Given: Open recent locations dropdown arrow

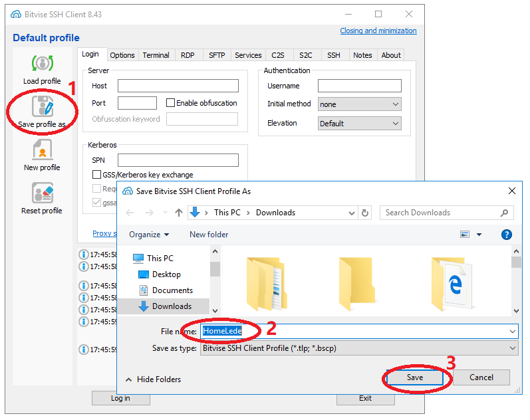Looking at the screenshot, I should 165,213.
